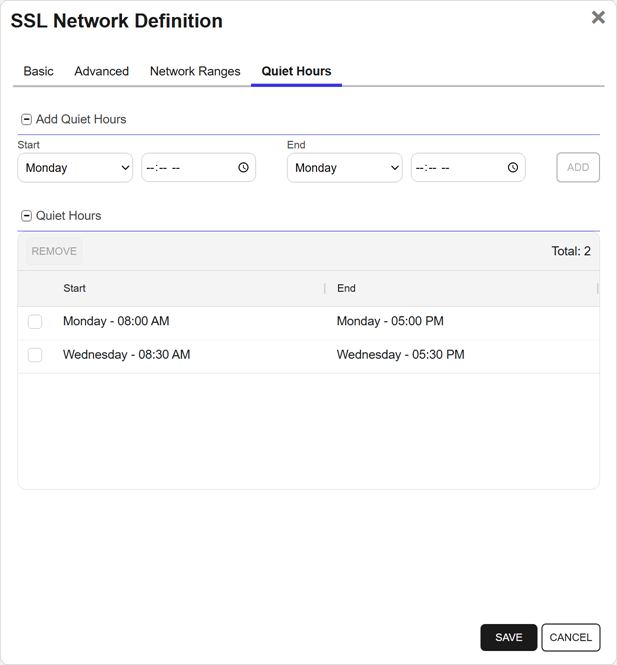Close the SSL Network Definition dialog
Screen dimensions: 617x665
coord(598,17)
